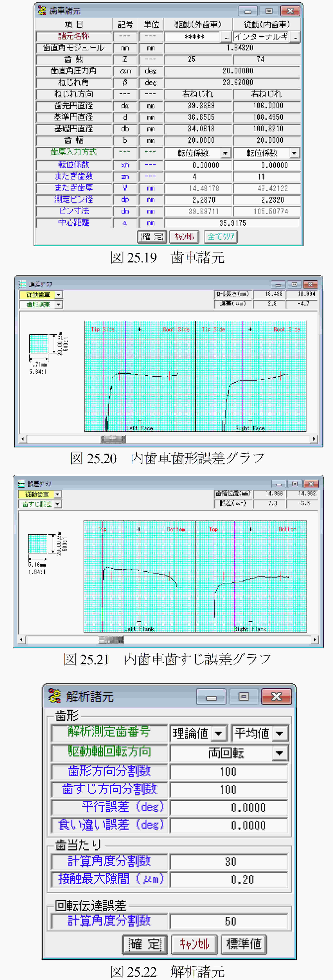Click 解析諸元 window title icon
Image resolution: width=333 pixels, height=980 pixels.
coord(55,696)
